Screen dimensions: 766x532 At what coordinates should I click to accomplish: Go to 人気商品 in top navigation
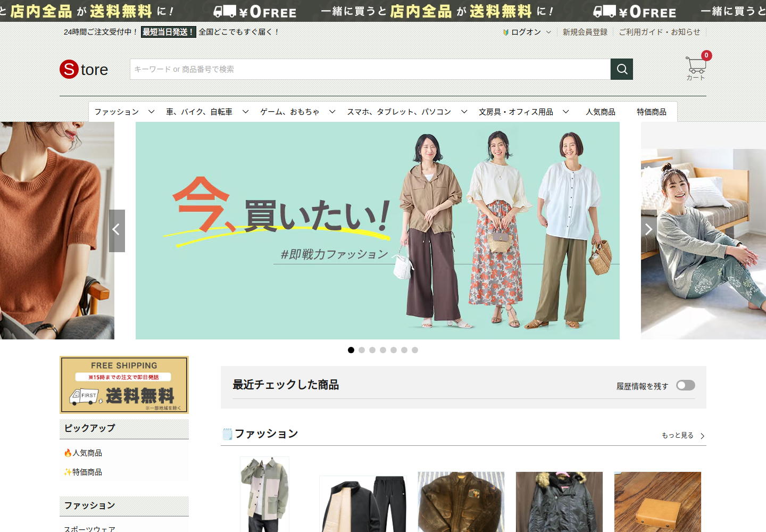pyautogui.click(x=601, y=112)
